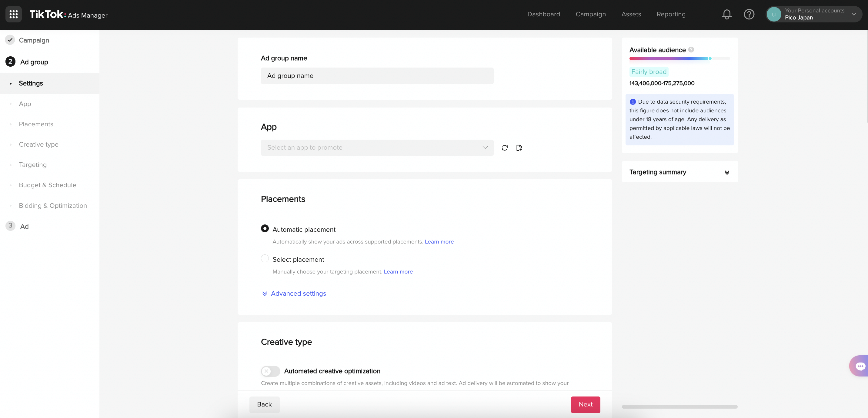Click the Next button to proceed
Image resolution: width=868 pixels, height=418 pixels.
coord(585,404)
